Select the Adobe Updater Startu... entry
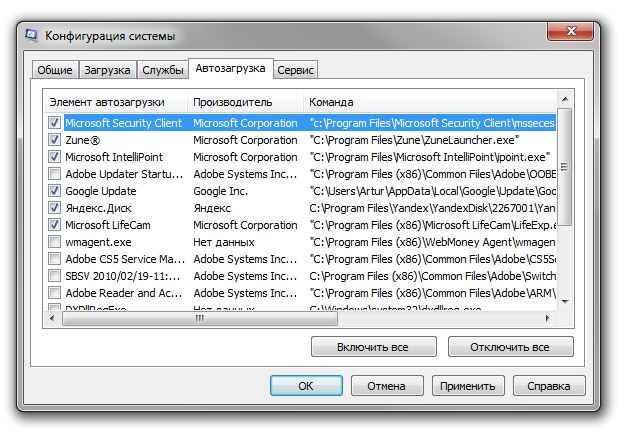Image resolution: width=630 pixels, height=441 pixels. tap(124, 174)
